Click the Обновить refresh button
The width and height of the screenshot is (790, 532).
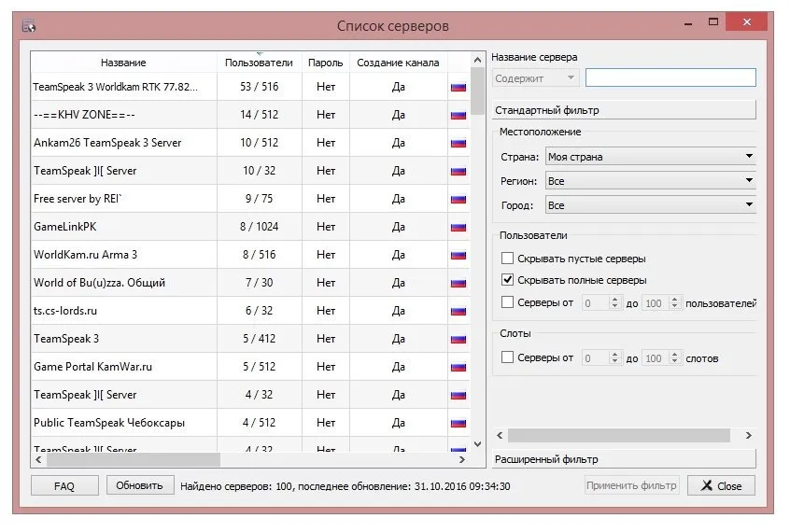click(139, 485)
